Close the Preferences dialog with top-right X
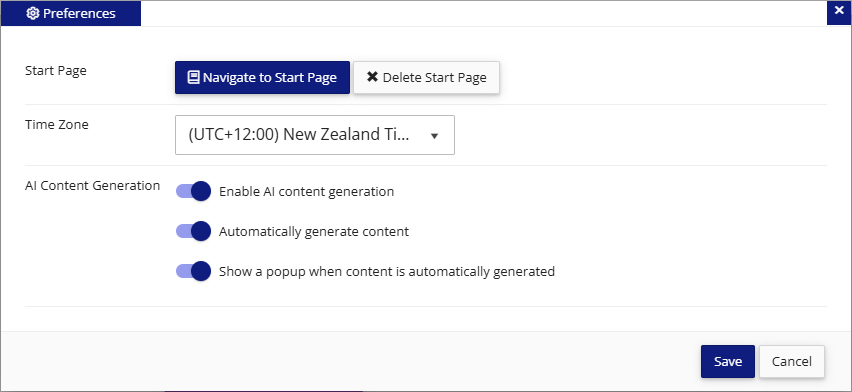The height and width of the screenshot is (392, 852). pyautogui.click(x=838, y=11)
